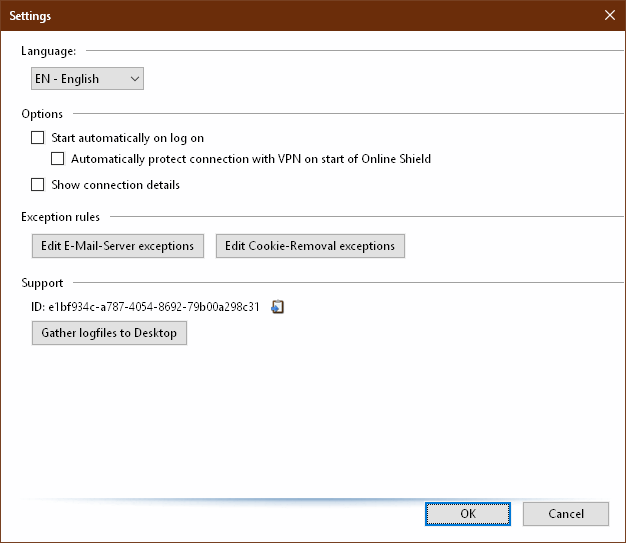The height and width of the screenshot is (543, 626).
Task: Gather logfiles to Desktop
Action: point(109,333)
